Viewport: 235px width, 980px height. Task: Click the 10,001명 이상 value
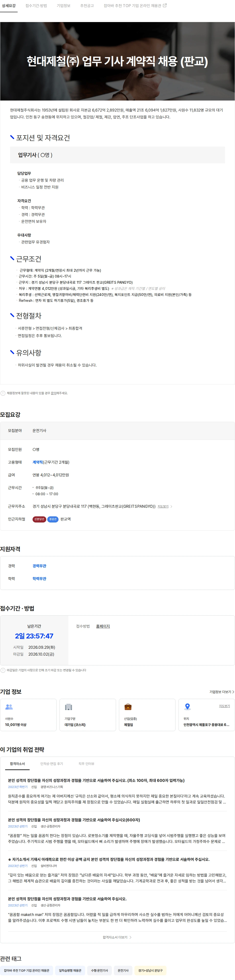click(x=16, y=725)
